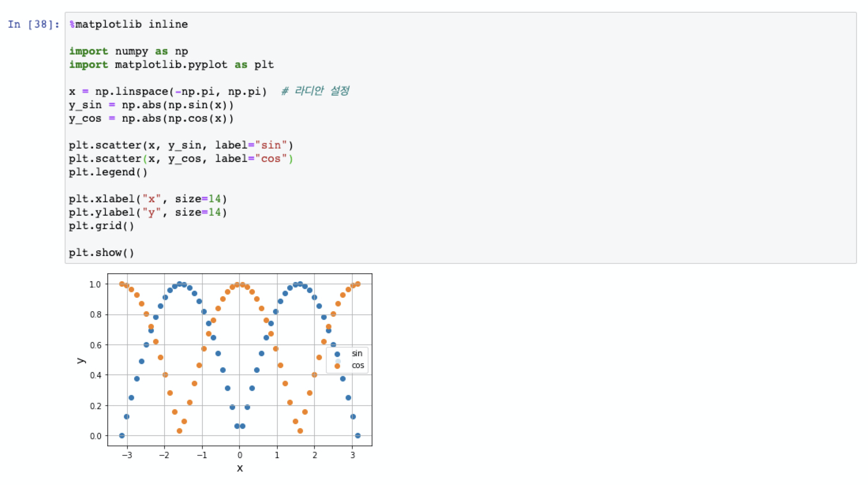Place cursor on import numpy line
The width and height of the screenshot is (868, 485).
[129, 51]
